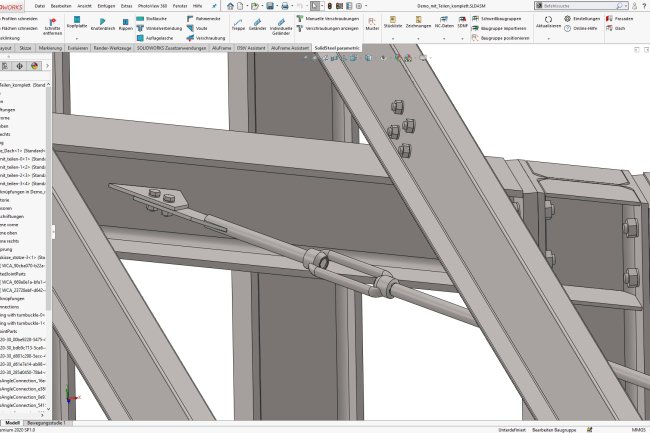
Task: Click the Stückliste icon
Action: point(393,19)
